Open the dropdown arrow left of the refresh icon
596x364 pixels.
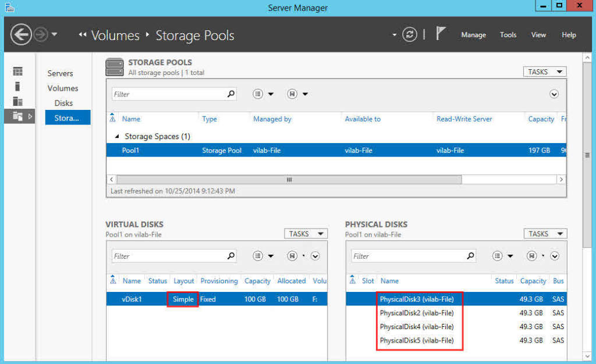coord(394,35)
